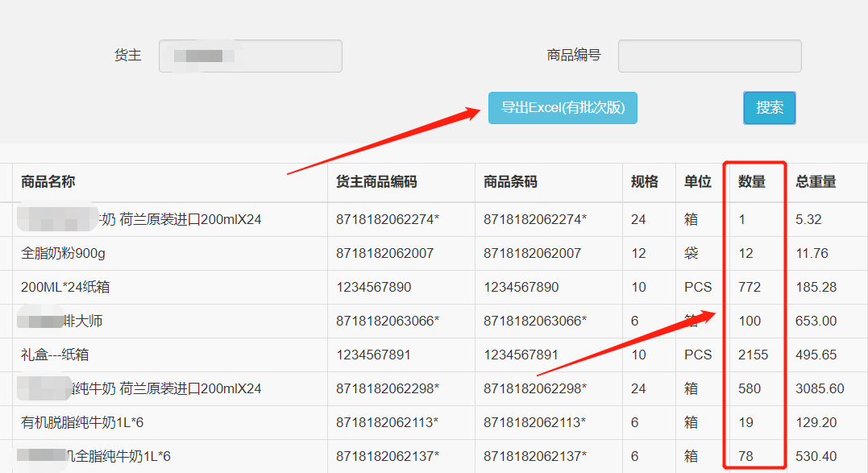Select the 货主商品编码 column header
The image size is (868, 473).
point(376,181)
